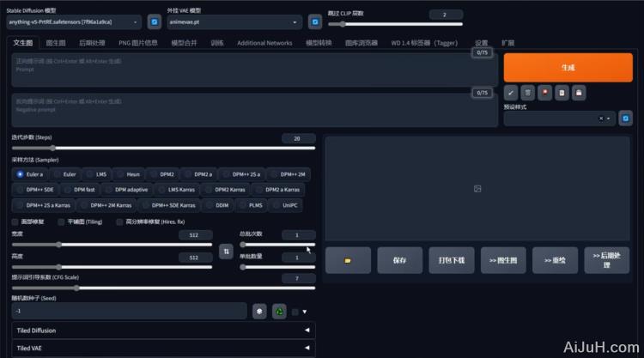Swap width and height values

point(226,251)
